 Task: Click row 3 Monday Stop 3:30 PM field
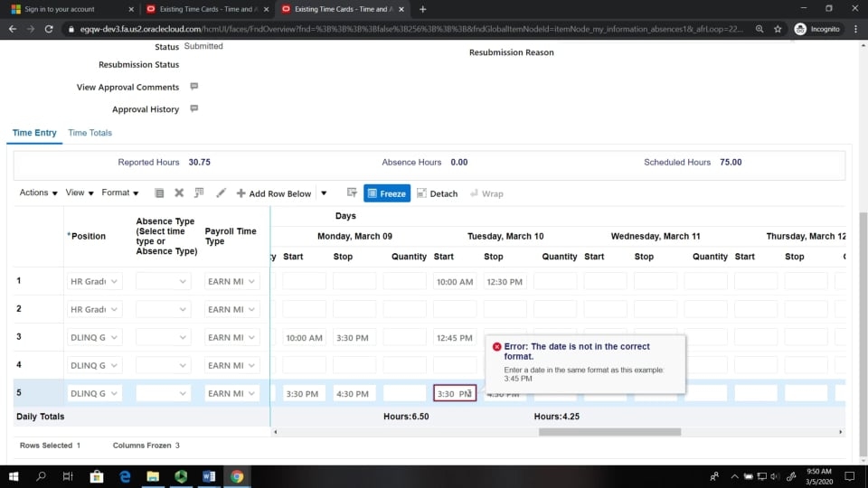pyautogui.click(x=354, y=337)
